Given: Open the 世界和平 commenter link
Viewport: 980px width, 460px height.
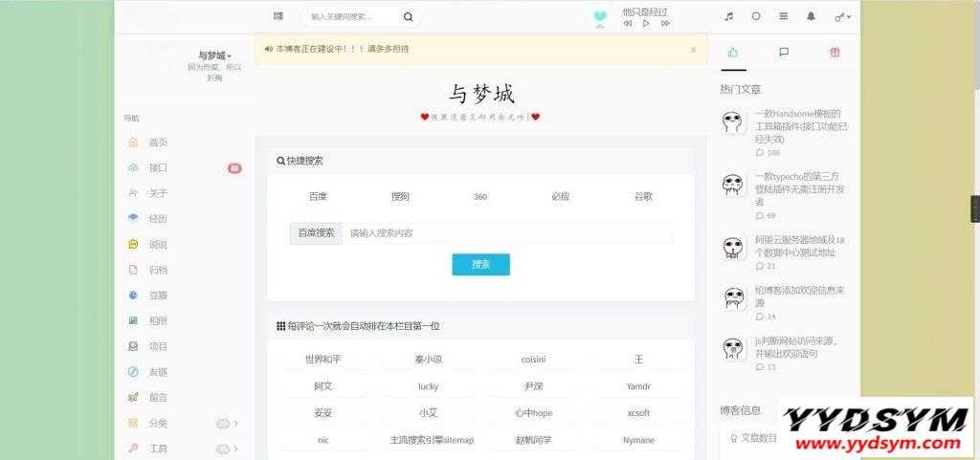Looking at the screenshot, I should (x=323, y=360).
